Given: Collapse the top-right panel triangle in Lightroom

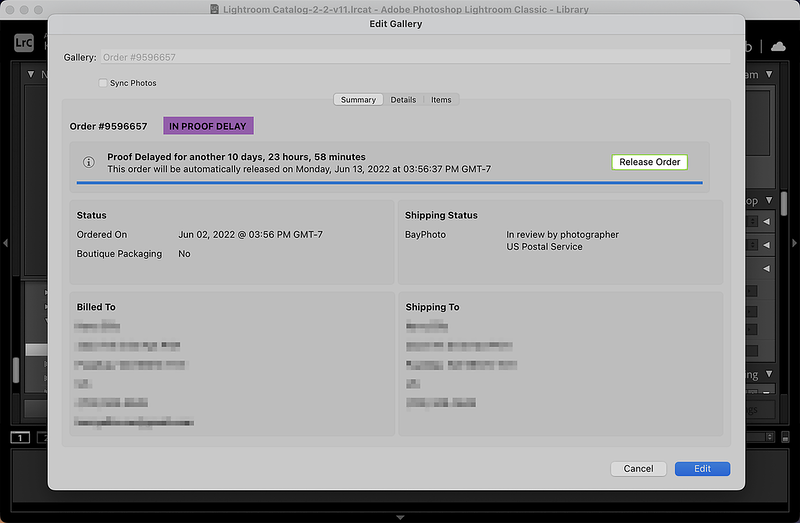Looking at the screenshot, I should (769, 74).
